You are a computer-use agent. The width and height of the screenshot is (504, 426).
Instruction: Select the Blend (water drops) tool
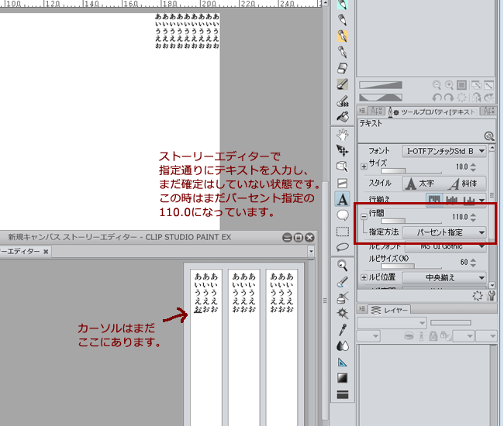[343, 345]
